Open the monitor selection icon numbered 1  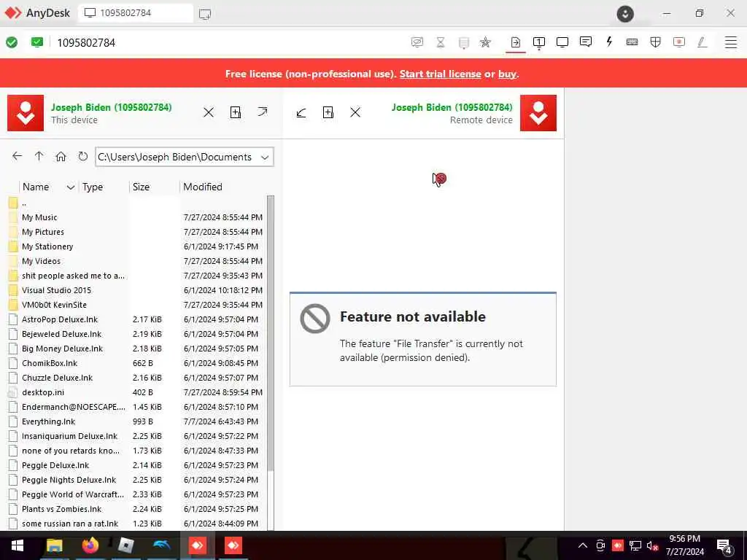pos(539,42)
